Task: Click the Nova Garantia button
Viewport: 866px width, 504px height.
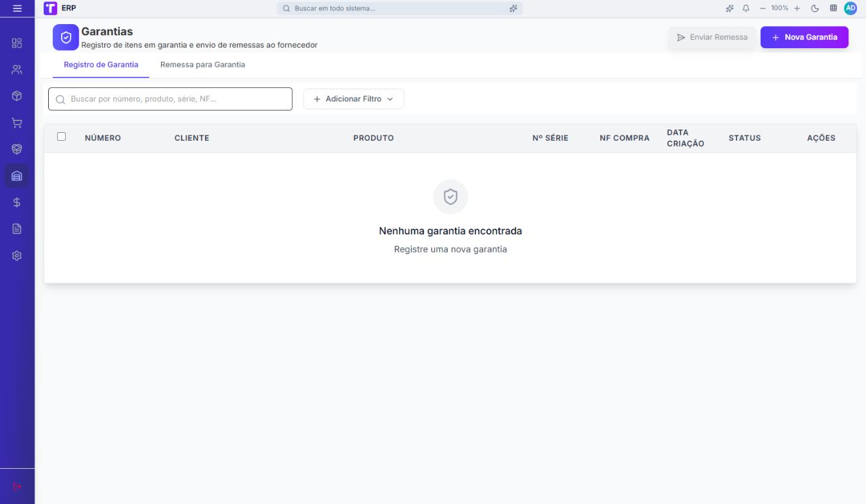Action: pyautogui.click(x=804, y=37)
